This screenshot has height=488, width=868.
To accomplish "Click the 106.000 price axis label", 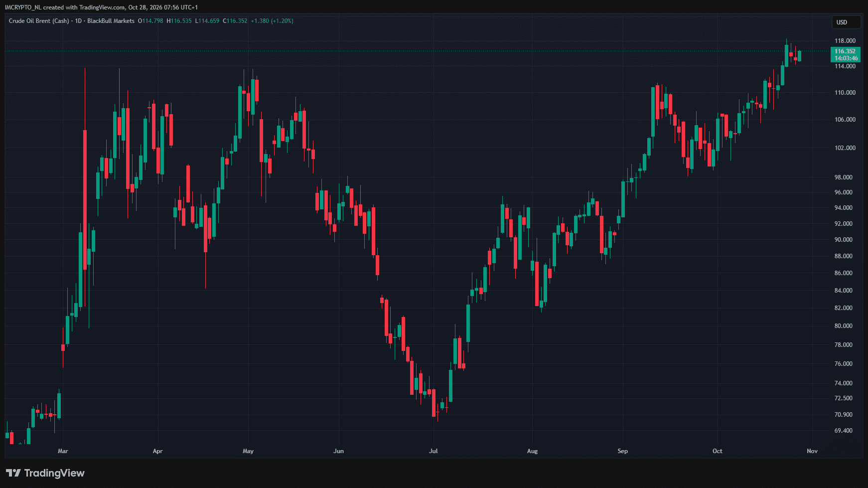I will click(845, 120).
